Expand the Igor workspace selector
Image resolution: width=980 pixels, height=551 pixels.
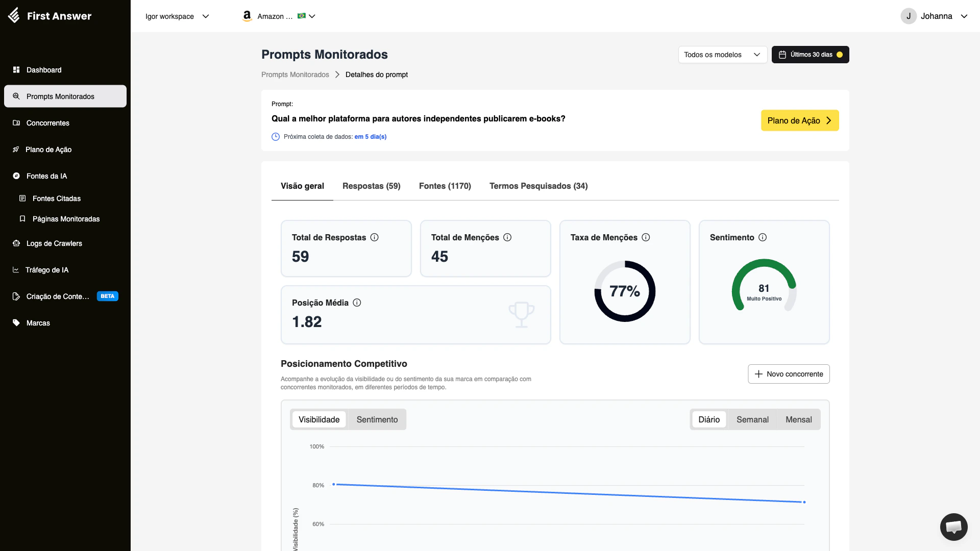click(x=177, y=16)
